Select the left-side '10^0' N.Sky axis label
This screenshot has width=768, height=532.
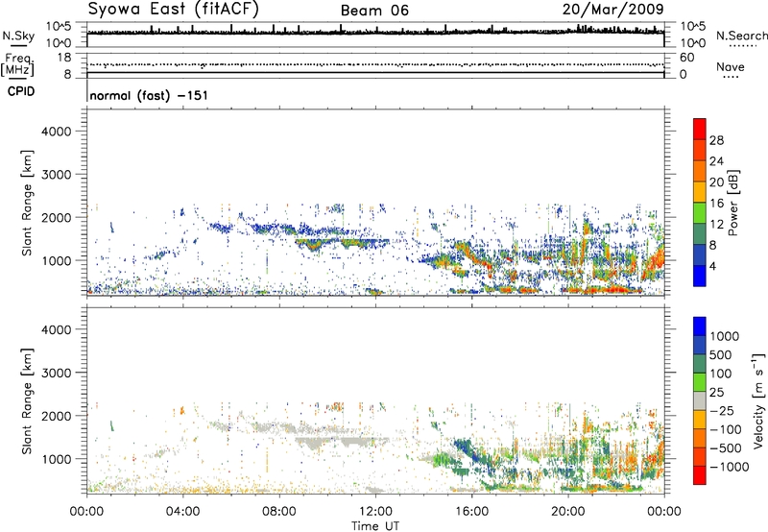click(59, 43)
